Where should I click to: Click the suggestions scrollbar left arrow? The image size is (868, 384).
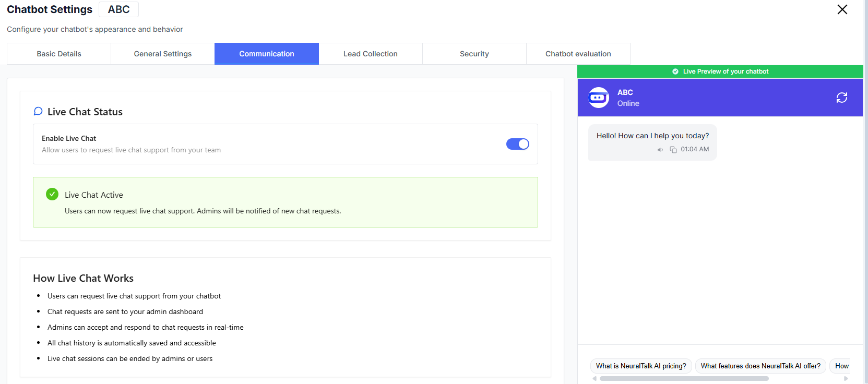click(x=594, y=379)
